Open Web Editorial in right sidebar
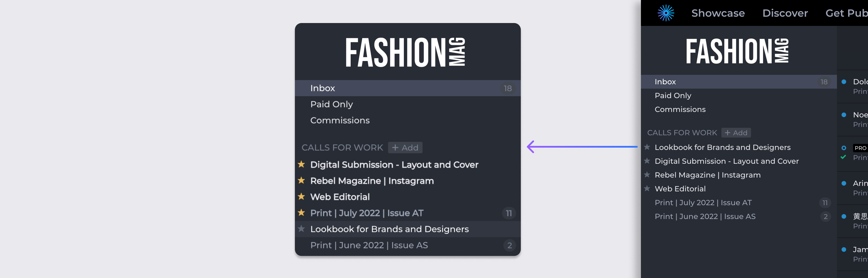868x278 pixels. click(x=680, y=189)
